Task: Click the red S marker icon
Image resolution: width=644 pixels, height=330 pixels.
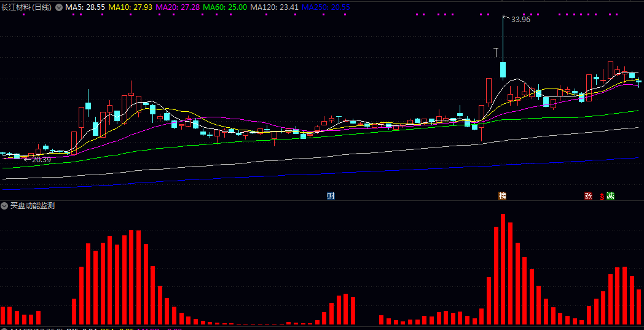Action: tap(602, 197)
